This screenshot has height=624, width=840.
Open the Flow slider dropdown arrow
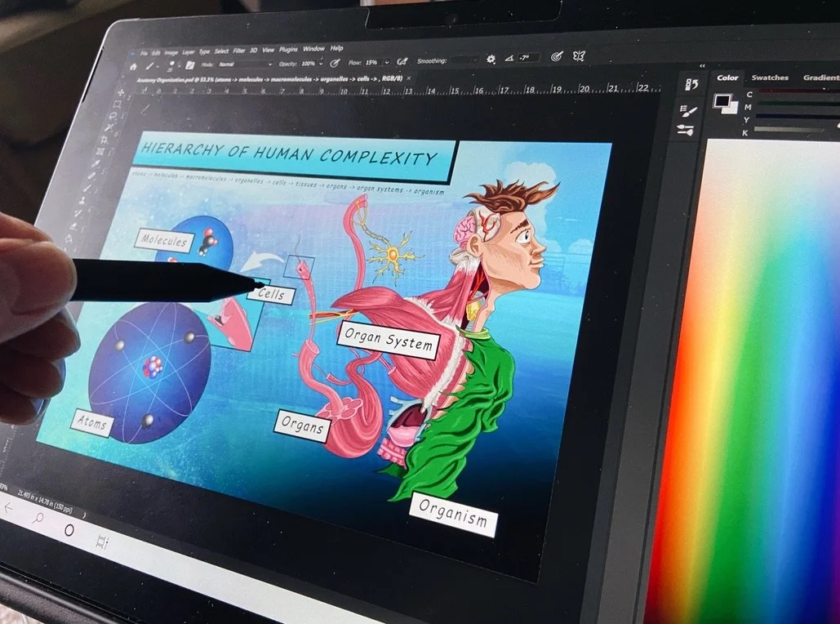387,62
